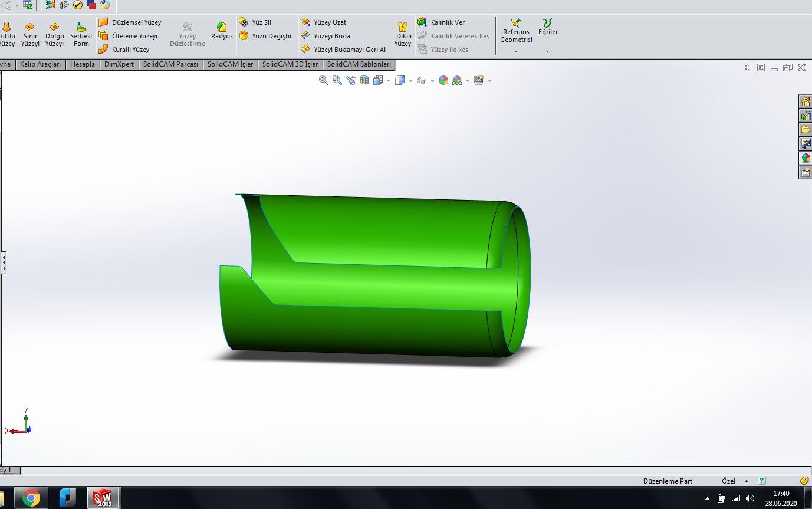Select the Section View tool
Screen dimensions: 812x509
tap(364, 80)
